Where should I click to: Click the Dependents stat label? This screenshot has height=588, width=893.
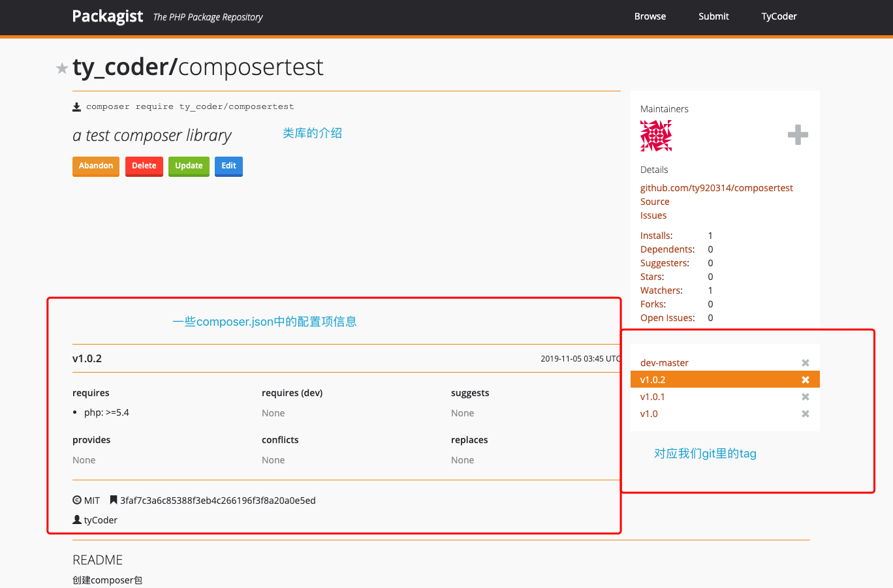tap(667, 249)
